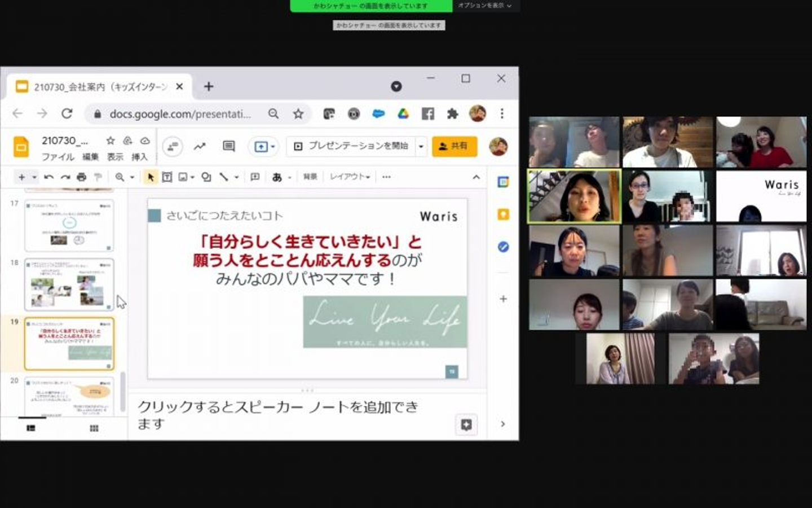This screenshot has height=508, width=812.
Task: Click the 背景 background button
Action: pyautogui.click(x=310, y=177)
